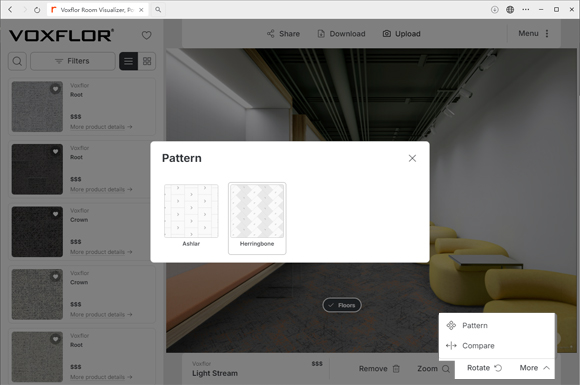This screenshot has width=580, height=385.
Task: Click the browser search icon
Action: 158,10
